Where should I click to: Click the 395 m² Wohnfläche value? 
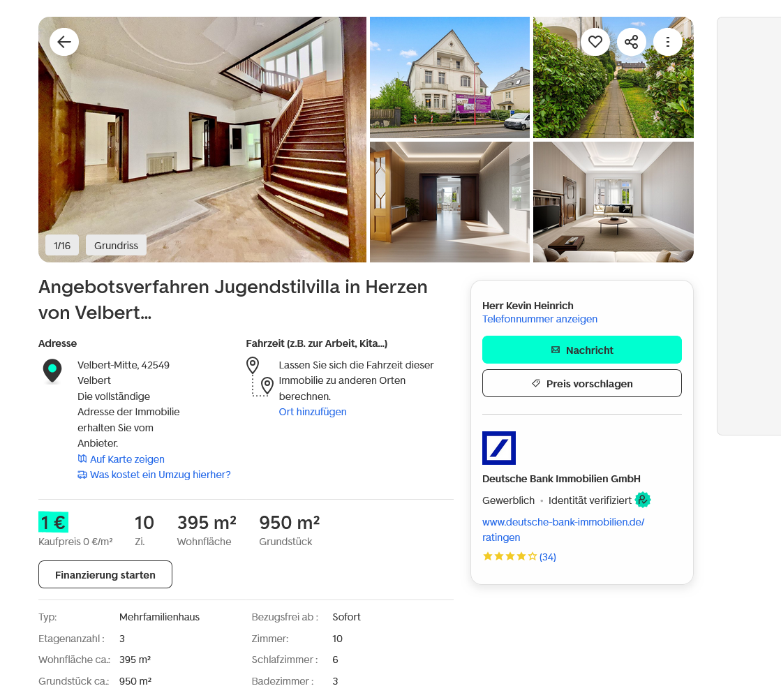pyautogui.click(x=207, y=522)
